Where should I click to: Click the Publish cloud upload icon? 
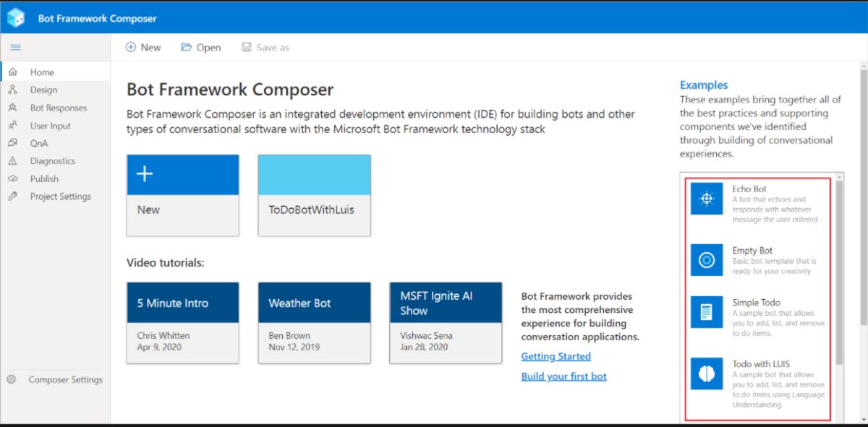click(12, 178)
